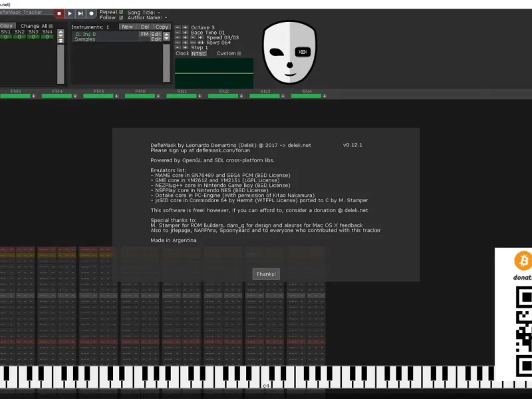Viewport: 532px width, 399px height.
Task: Click the Play from current step button
Action: 80,13
